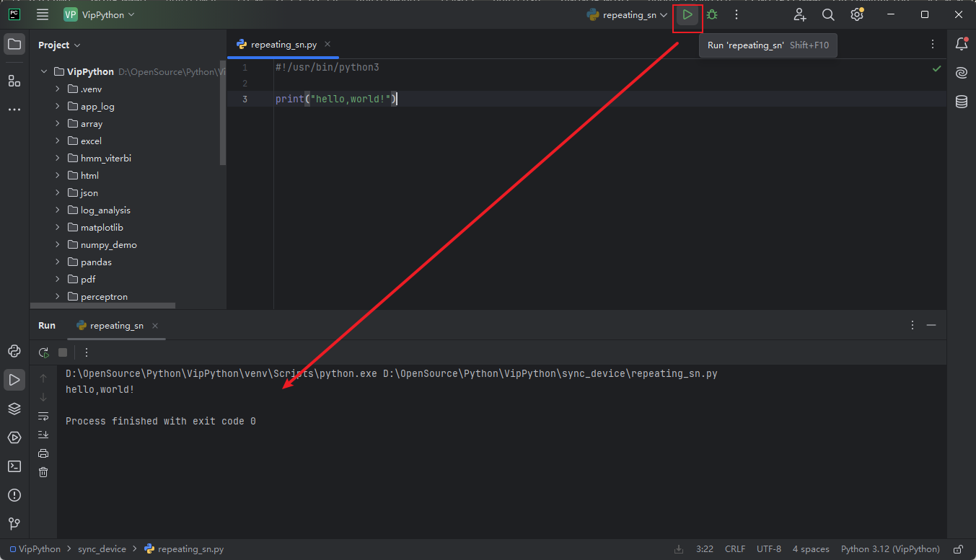Toggle soft-wrap in the Run console
Viewport: 976px width, 560px height.
[x=43, y=416]
